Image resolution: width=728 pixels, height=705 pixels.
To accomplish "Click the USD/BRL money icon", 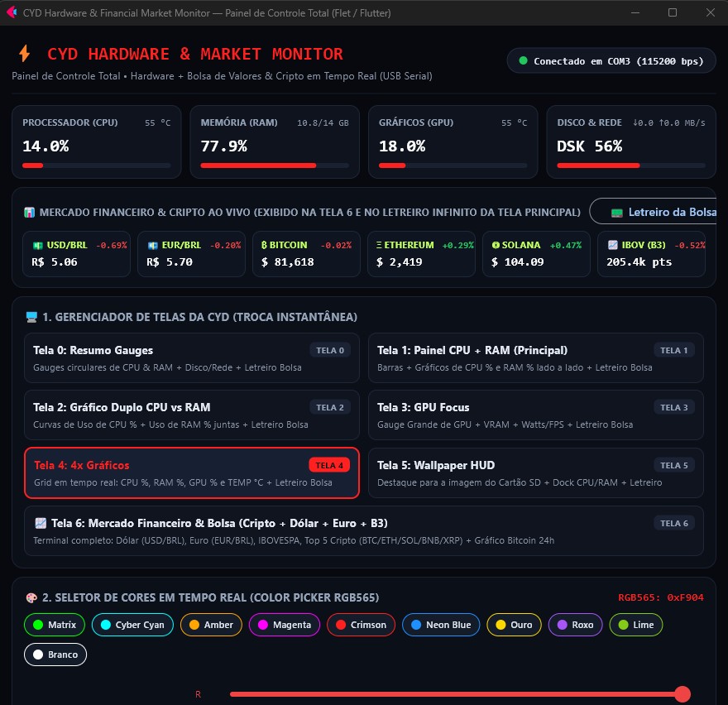I will point(37,245).
